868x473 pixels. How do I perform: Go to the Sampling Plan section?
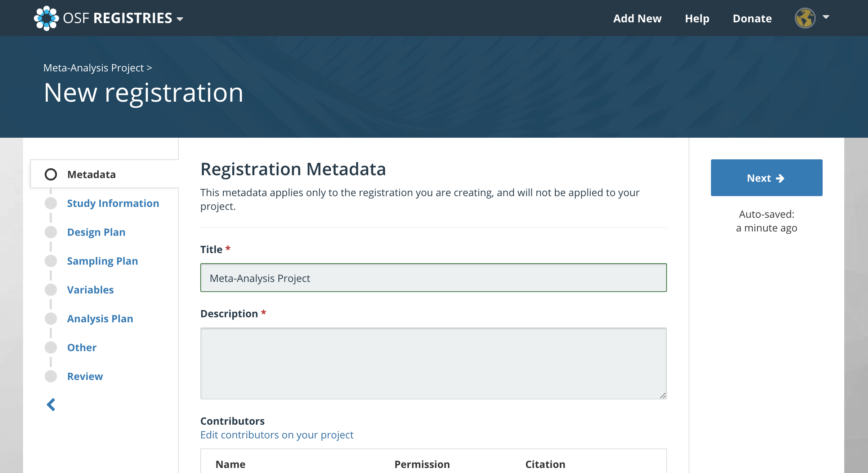click(x=102, y=261)
